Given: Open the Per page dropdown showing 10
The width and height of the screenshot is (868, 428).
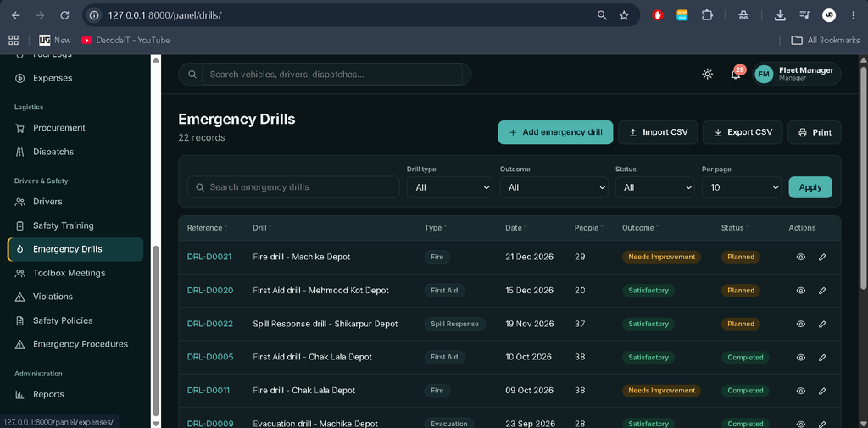Looking at the screenshot, I should (x=741, y=187).
